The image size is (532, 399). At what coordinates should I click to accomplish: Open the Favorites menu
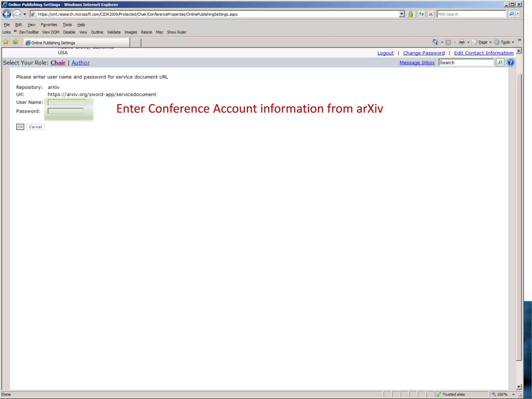[x=49, y=25]
